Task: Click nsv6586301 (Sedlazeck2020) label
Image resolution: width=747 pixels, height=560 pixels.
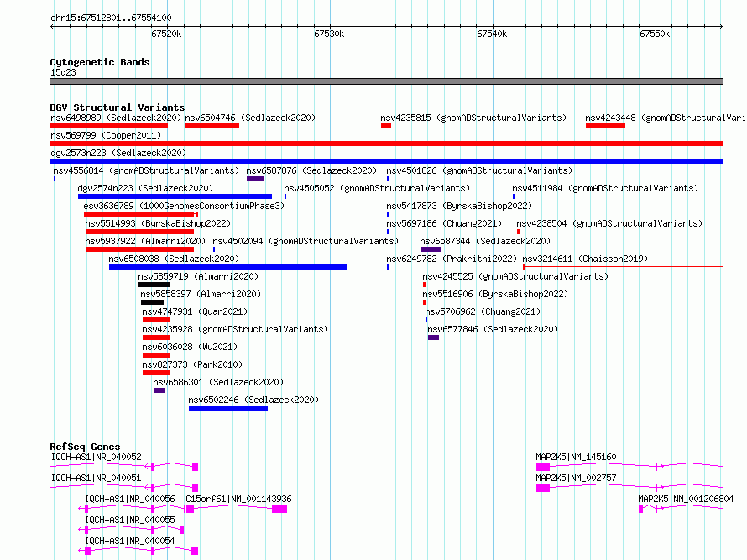Action: (x=218, y=382)
